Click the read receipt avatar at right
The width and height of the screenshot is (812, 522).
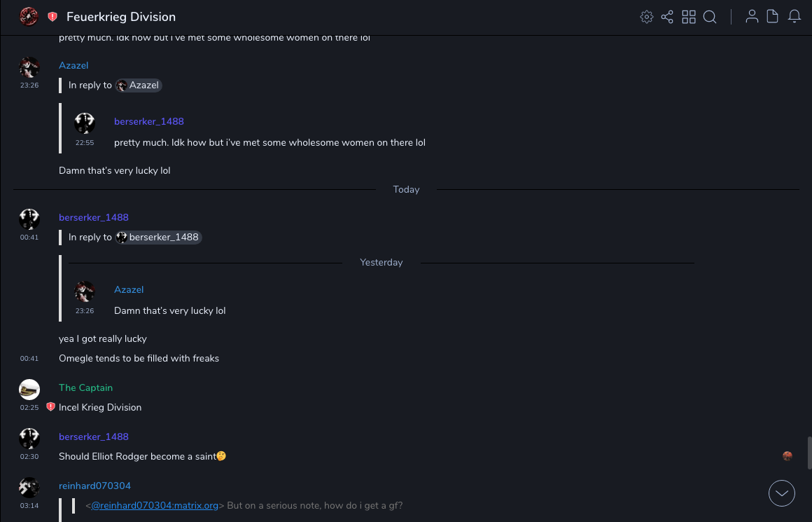[787, 456]
